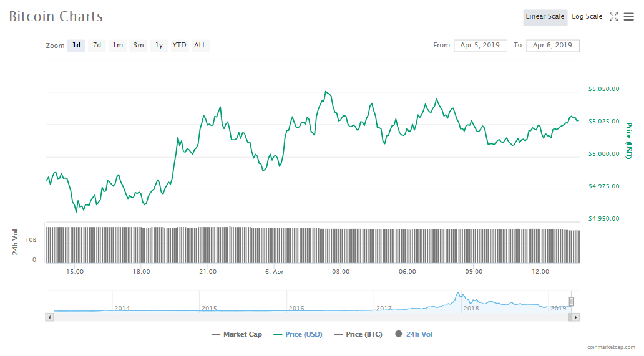
Task: Set zoom to 1m
Action: (117, 46)
